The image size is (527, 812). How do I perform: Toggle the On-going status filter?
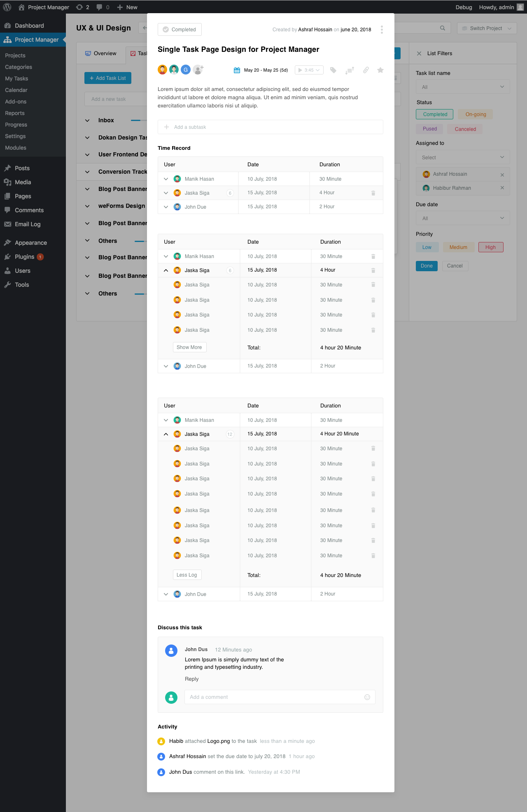(476, 114)
